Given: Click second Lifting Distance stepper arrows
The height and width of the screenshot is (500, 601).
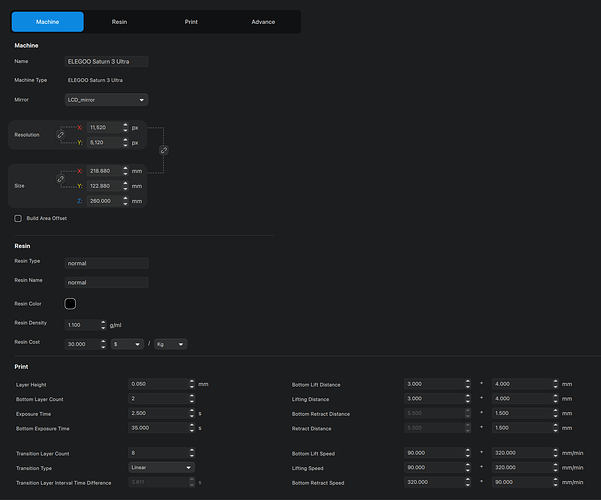Looking at the screenshot, I should 556,399.
